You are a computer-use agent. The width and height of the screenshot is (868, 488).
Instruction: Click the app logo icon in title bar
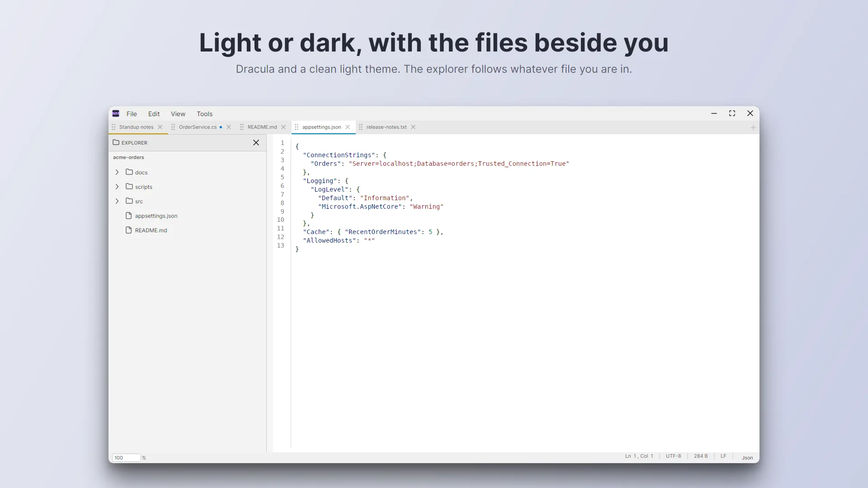coord(116,113)
